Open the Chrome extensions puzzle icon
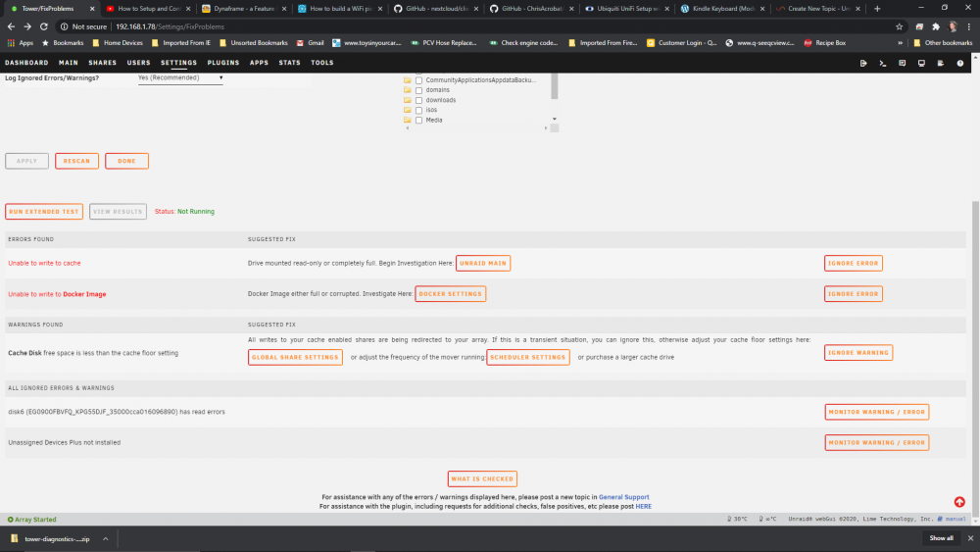980x552 pixels. 936,26
